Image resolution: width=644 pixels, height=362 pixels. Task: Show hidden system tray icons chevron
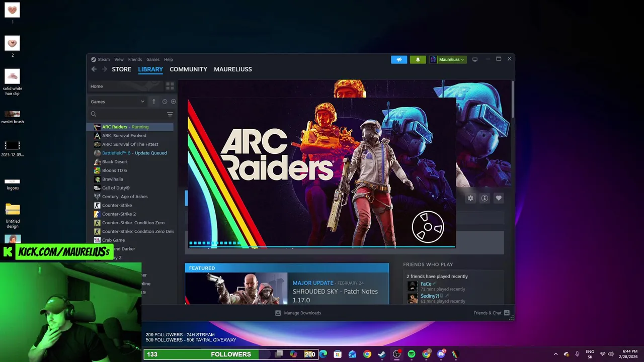[555, 354]
